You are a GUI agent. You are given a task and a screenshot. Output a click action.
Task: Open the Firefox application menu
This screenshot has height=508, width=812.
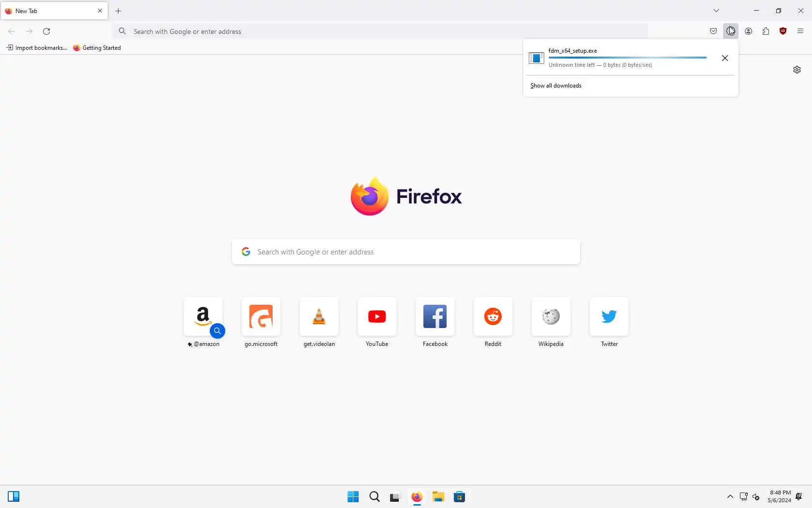pyautogui.click(x=800, y=31)
